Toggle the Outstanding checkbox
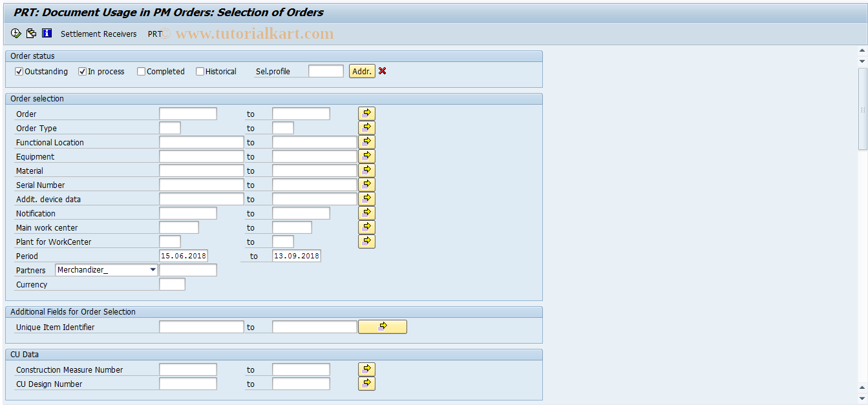 coord(19,72)
